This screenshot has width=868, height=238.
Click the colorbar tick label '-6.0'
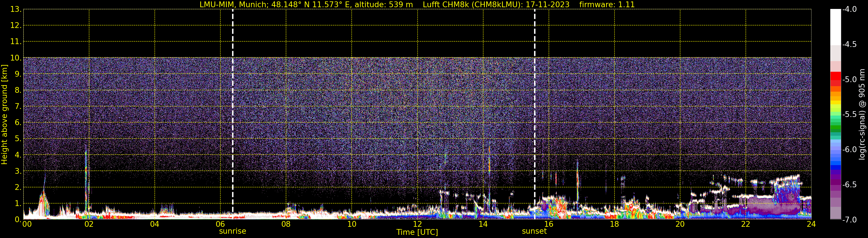point(850,149)
